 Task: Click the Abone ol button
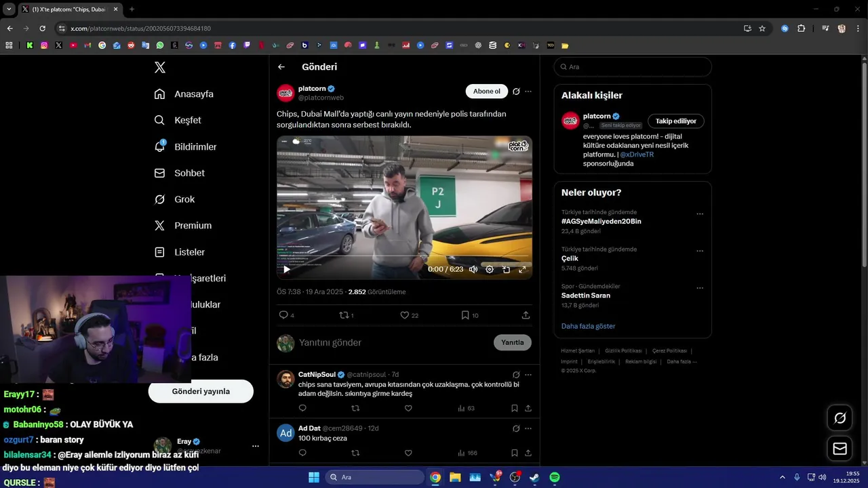486,91
